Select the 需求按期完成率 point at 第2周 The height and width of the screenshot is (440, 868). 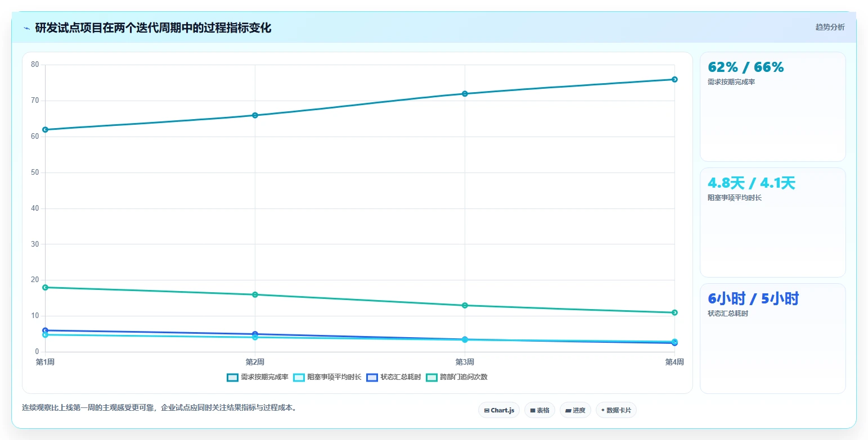click(x=255, y=115)
